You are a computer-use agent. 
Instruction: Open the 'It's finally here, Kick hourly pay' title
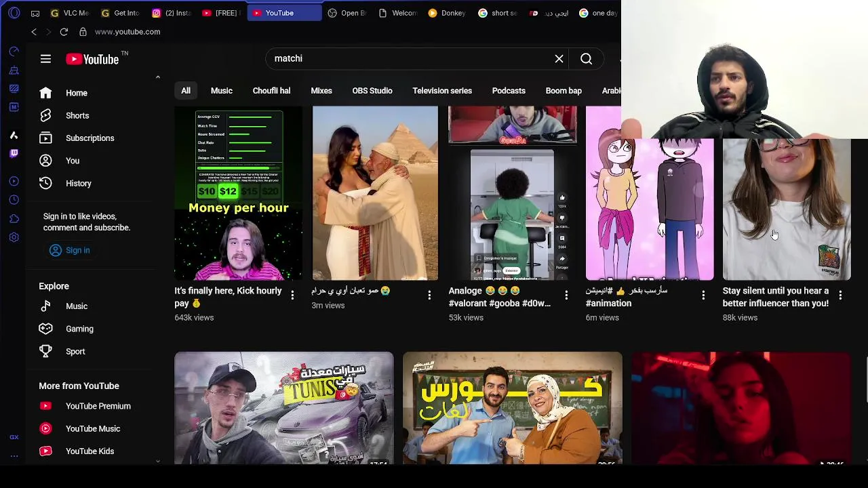(x=228, y=297)
